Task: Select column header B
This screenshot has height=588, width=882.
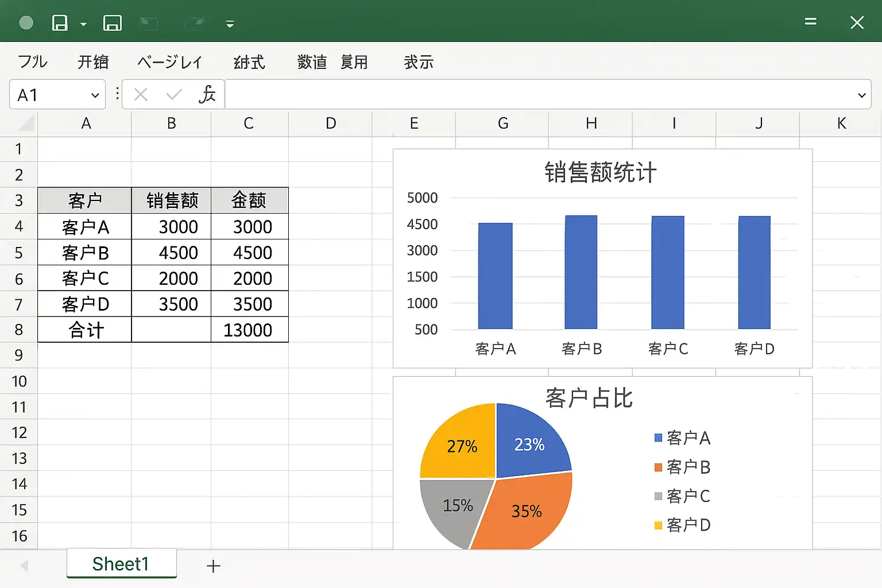Action: (x=171, y=123)
